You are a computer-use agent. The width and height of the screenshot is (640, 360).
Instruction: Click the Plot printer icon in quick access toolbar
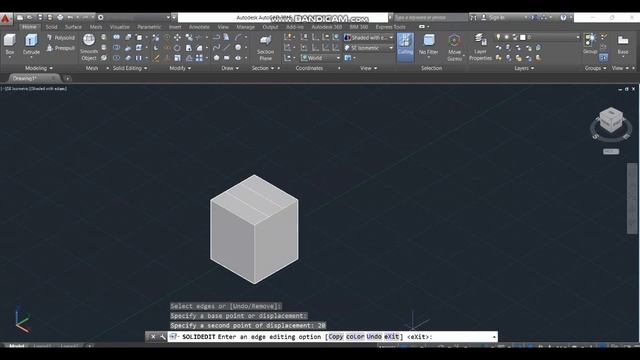pos(60,18)
